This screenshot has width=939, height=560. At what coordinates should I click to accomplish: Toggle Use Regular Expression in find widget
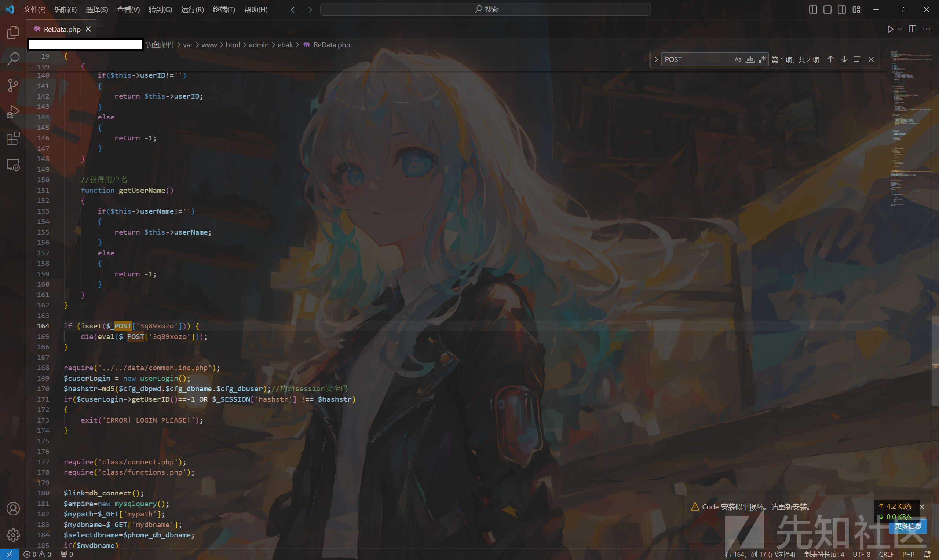[x=762, y=59]
